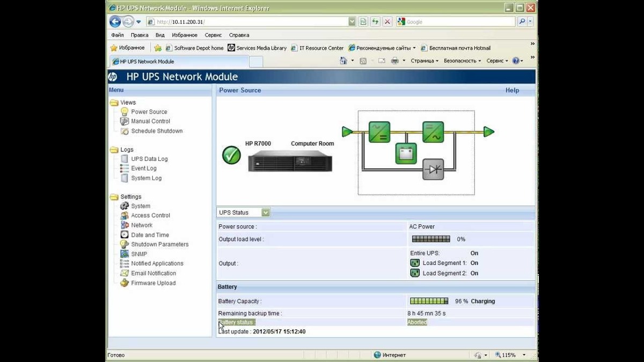Image resolution: width=644 pixels, height=362 pixels.
Task: Open the address bar history dropdown arrow
Action: click(352, 21)
